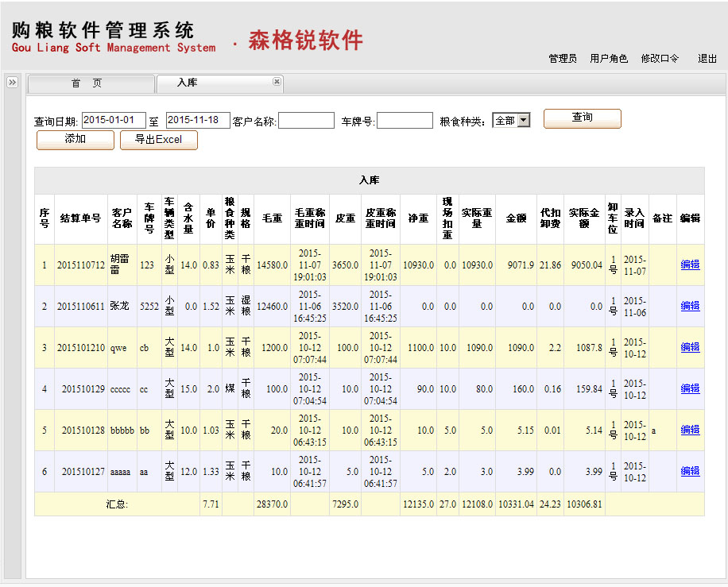The width and height of the screenshot is (728, 587).
Task: Close the 入库 tab
Action: tap(277, 82)
